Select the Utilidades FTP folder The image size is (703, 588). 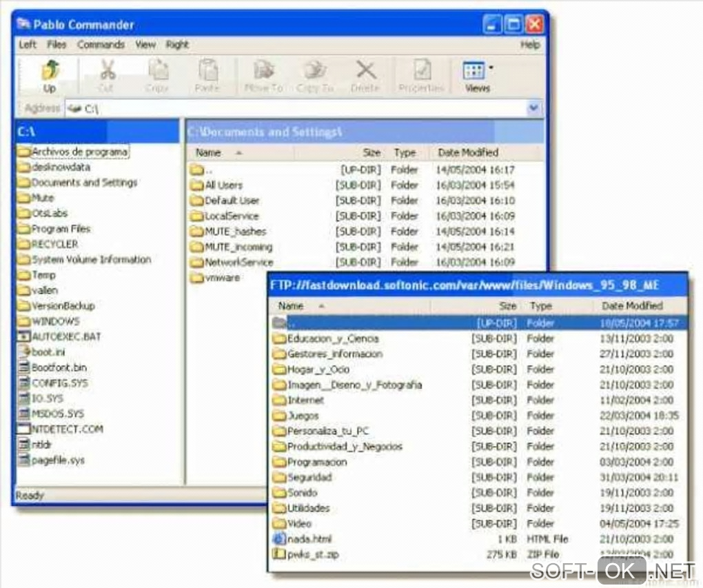[301, 508]
